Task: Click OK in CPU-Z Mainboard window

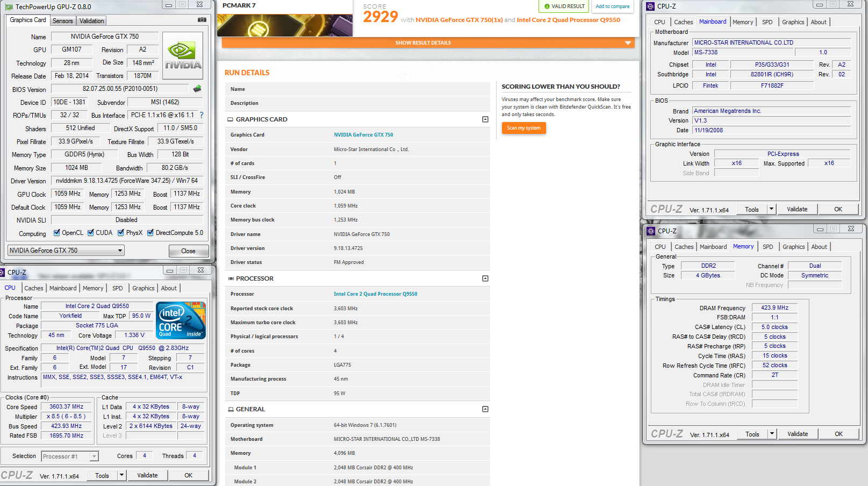Action: [838, 209]
